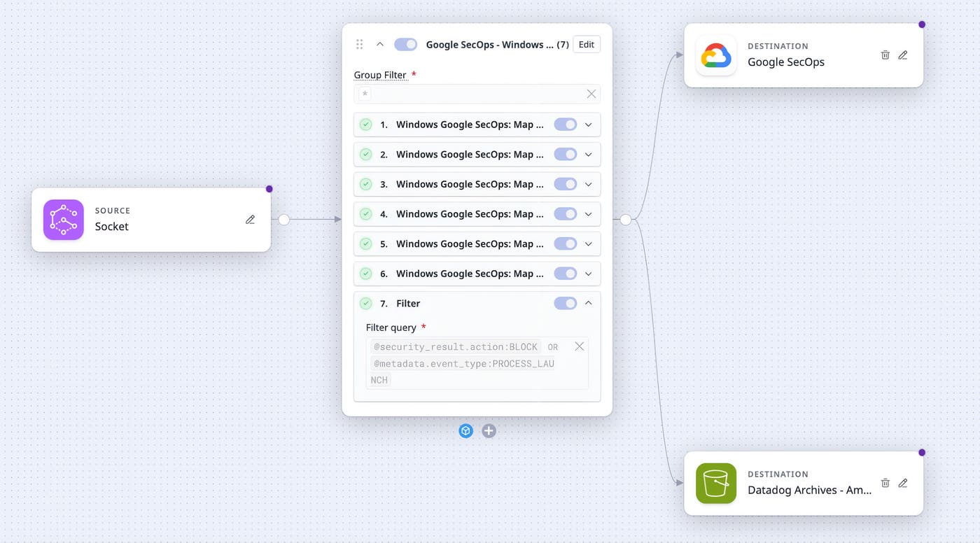Click status check icon for processor 5
Screen dimensions: 980x543
click(x=365, y=244)
